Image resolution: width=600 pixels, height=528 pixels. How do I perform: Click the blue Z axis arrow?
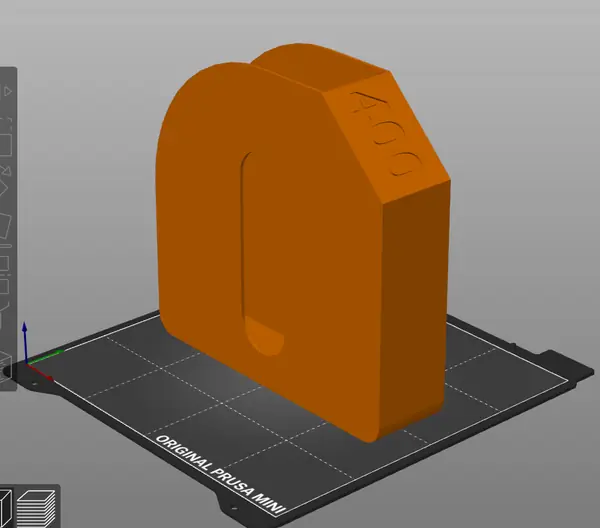click(24, 342)
